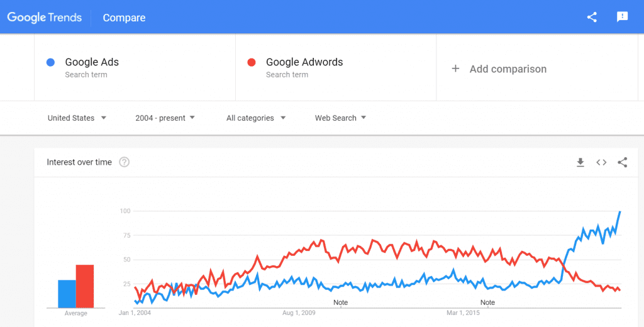This screenshot has height=327, width=644.
Task: Click the red Average bar
Action: pos(85,286)
